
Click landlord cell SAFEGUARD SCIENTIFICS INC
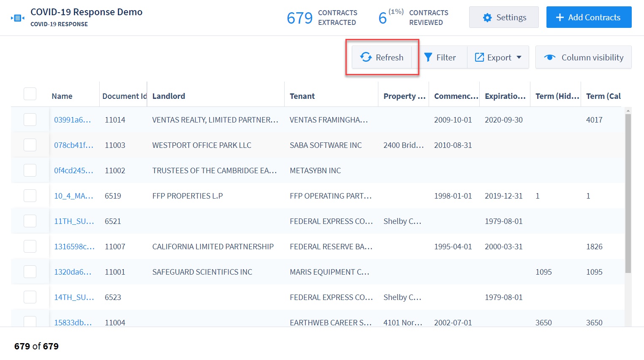pos(202,272)
